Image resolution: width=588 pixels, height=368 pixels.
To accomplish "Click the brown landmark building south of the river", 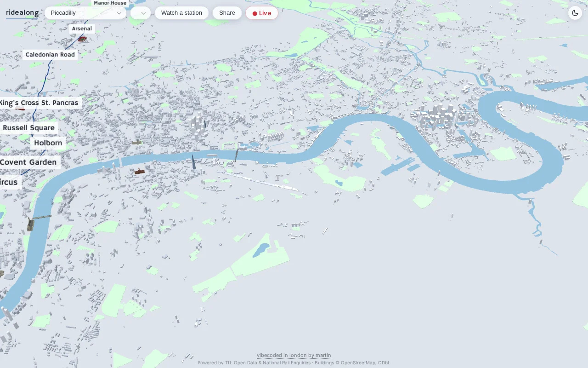I will click(x=140, y=171).
